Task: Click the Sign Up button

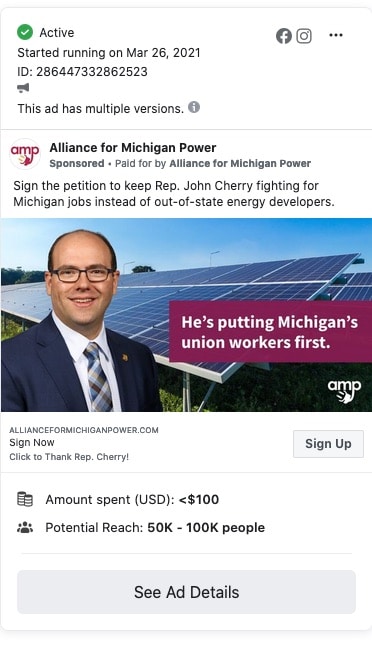Action: pyautogui.click(x=328, y=444)
